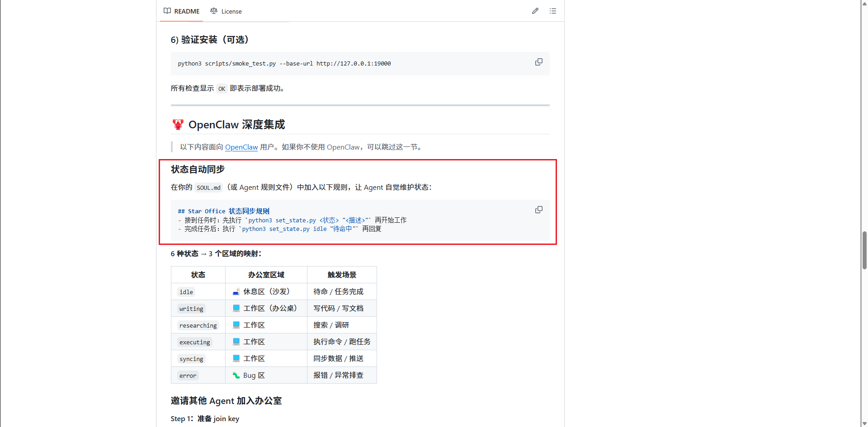Click the 状态自动同步 heading

click(x=198, y=169)
